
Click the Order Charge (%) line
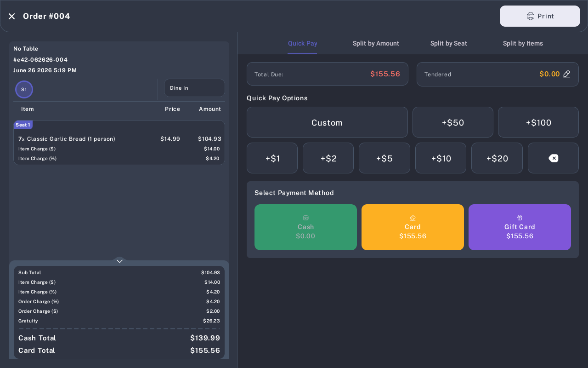(119, 302)
